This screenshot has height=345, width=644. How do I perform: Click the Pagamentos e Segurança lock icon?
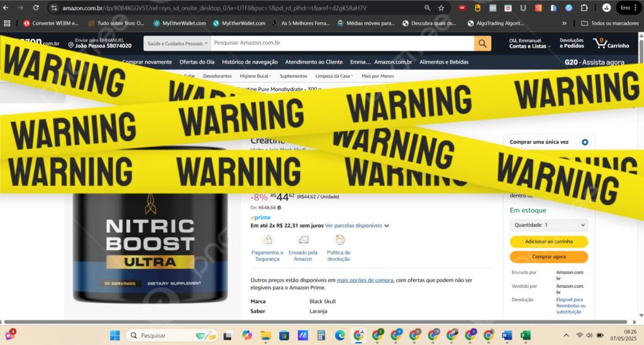[x=268, y=240]
